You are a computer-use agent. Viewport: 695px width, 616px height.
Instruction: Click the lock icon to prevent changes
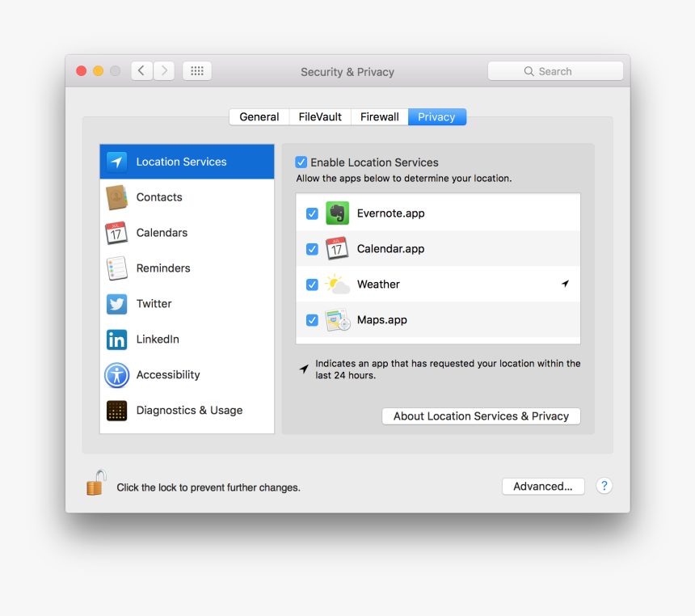[x=96, y=483]
